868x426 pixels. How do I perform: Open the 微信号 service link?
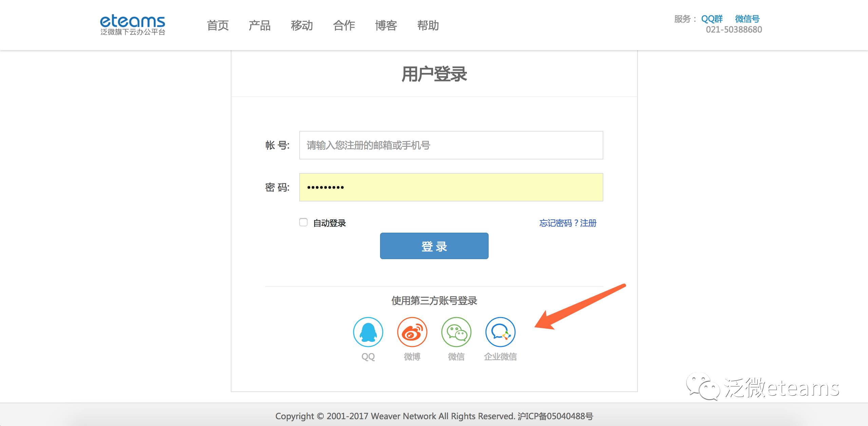pyautogui.click(x=747, y=19)
